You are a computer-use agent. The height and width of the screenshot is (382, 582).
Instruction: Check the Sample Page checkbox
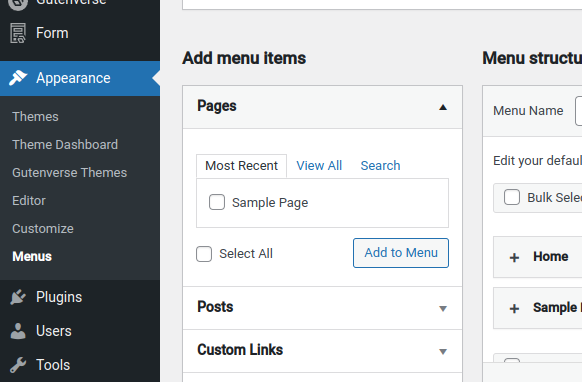tap(217, 202)
